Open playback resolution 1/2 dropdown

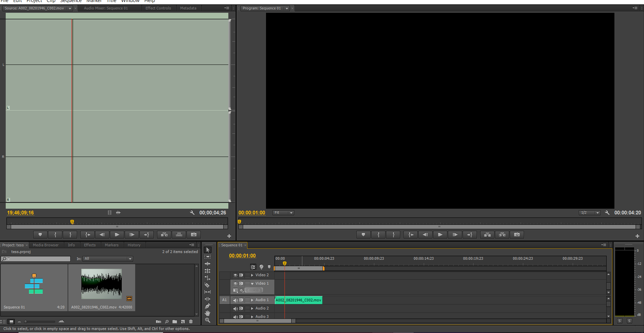click(x=590, y=213)
